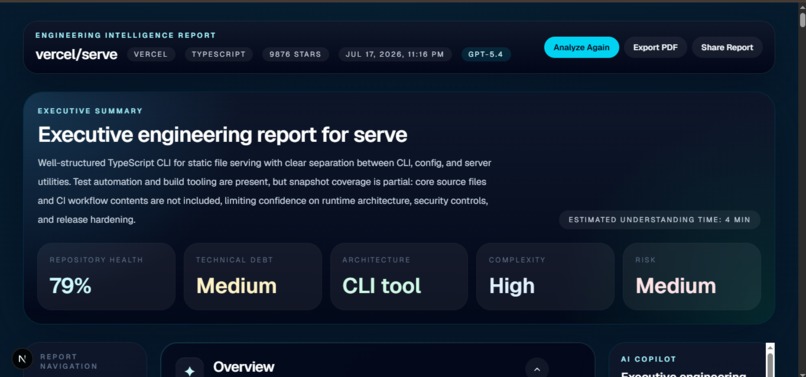Collapse the Overview section chevron
The width and height of the screenshot is (806, 377).
point(537,369)
